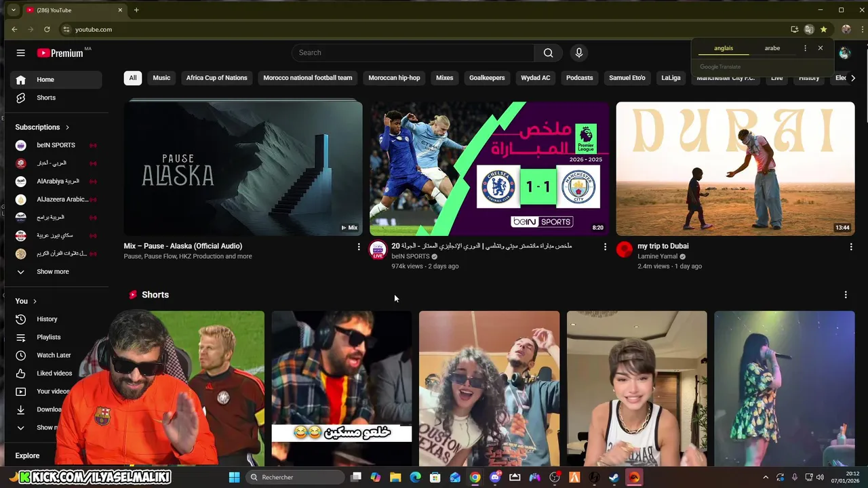Image resolution: width=868 pixels, height=488 pixels.
Task: Open Steam from the taskbar
Action: tap(614, 477)
